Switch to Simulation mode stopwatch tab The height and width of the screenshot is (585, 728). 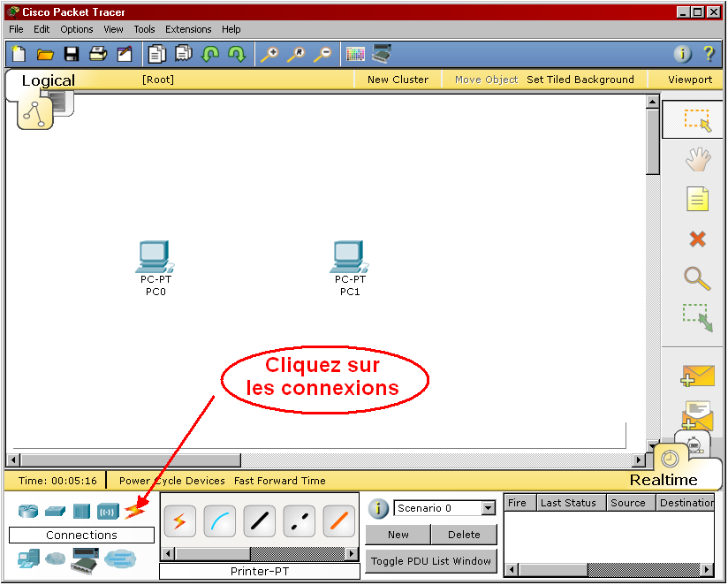(x=694, y=444)
